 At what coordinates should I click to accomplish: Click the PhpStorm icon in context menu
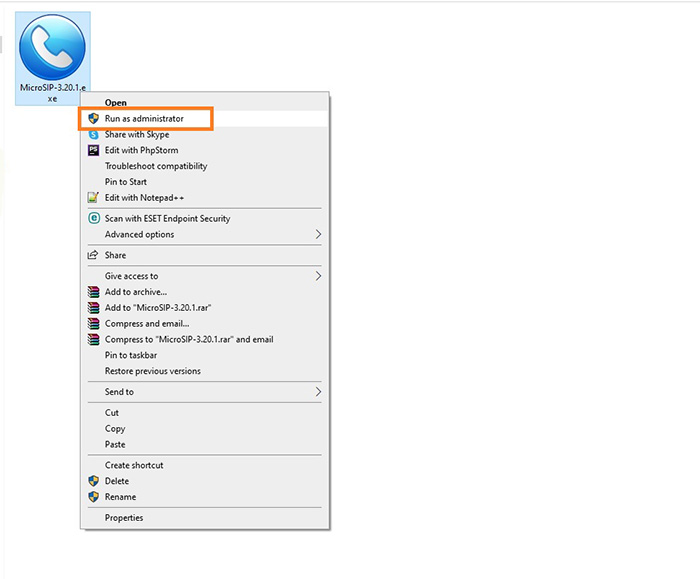93,150
